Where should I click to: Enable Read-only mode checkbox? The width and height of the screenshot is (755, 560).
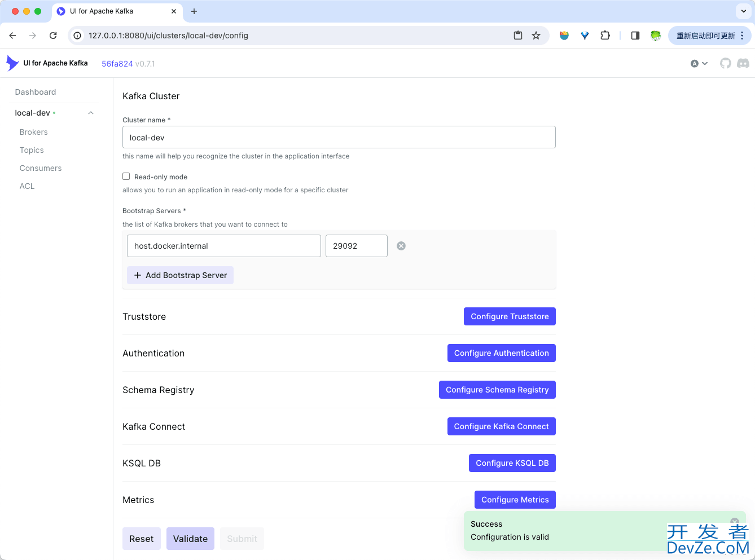(126, 177)
